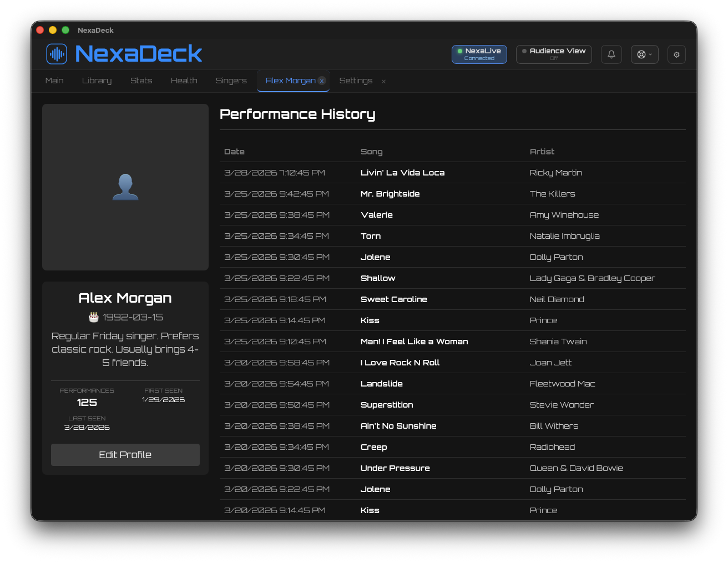Click the birthday cake icon
The height and width of the screenshot is (562, 728).
click(x=94, y=317)
